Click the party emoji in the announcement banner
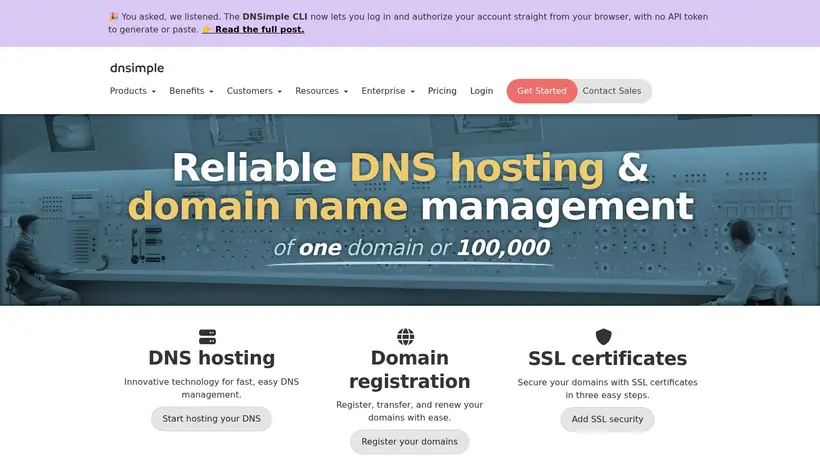 coord(113,17)
